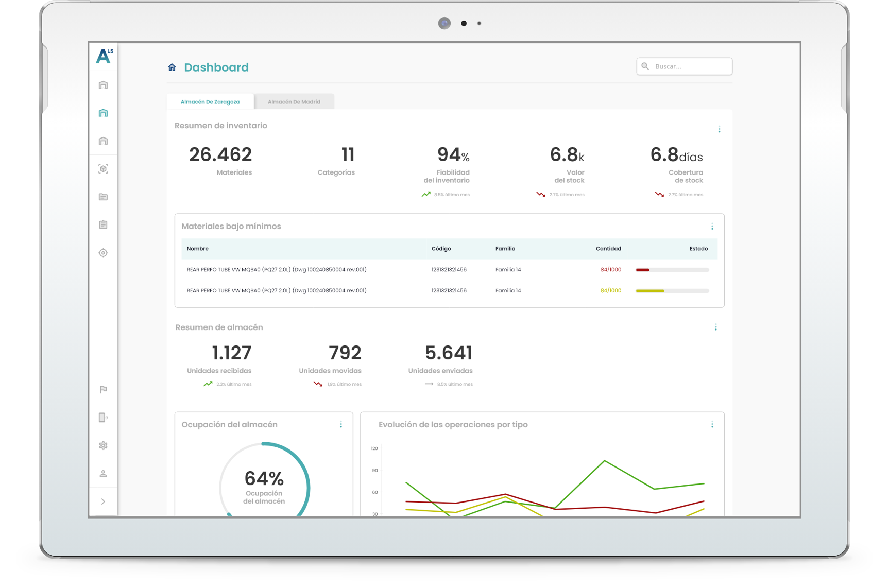The width and height of the screenshot is (889, 588).
Task: Click the ALS logo in sidebar
Action: point(104,56)
